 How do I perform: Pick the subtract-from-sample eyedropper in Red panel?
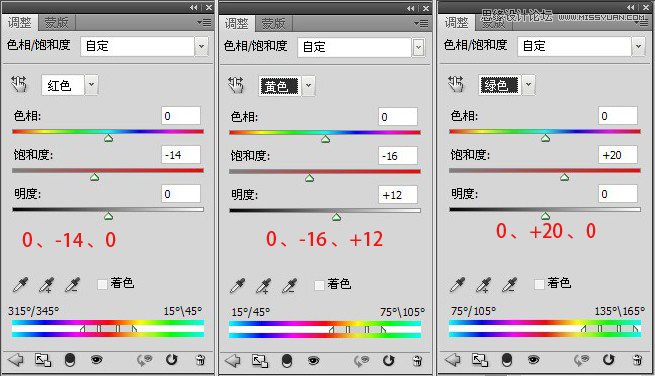(72, 285)
